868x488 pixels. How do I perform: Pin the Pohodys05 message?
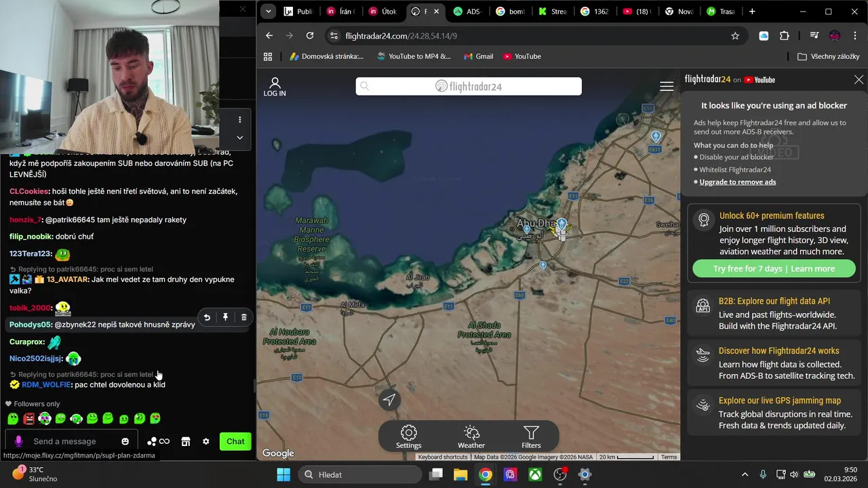tap(225, 317)
